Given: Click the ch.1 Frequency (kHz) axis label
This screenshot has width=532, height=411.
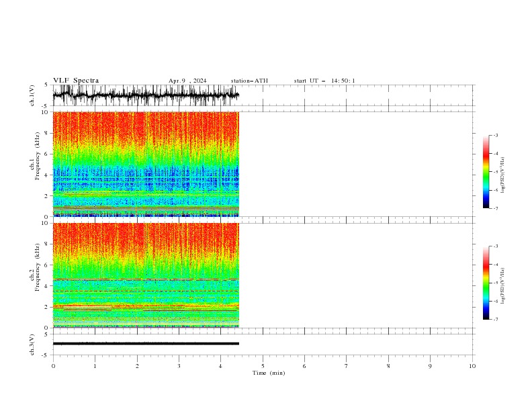Looking at the screenshot, I should [35, 156].
